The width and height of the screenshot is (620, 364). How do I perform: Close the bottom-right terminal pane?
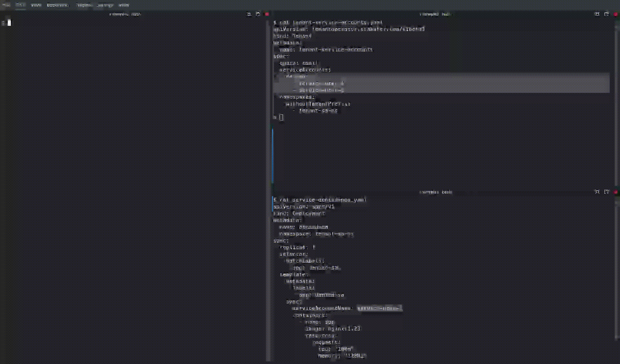click(615, 192)
